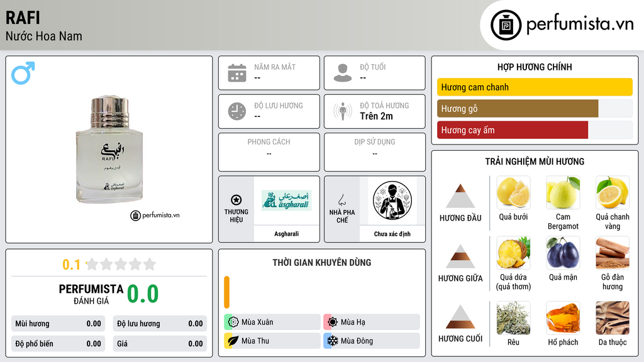Click the Mùa Đông snowflake icon
The image size is (644, 362).
click(333, 341)
